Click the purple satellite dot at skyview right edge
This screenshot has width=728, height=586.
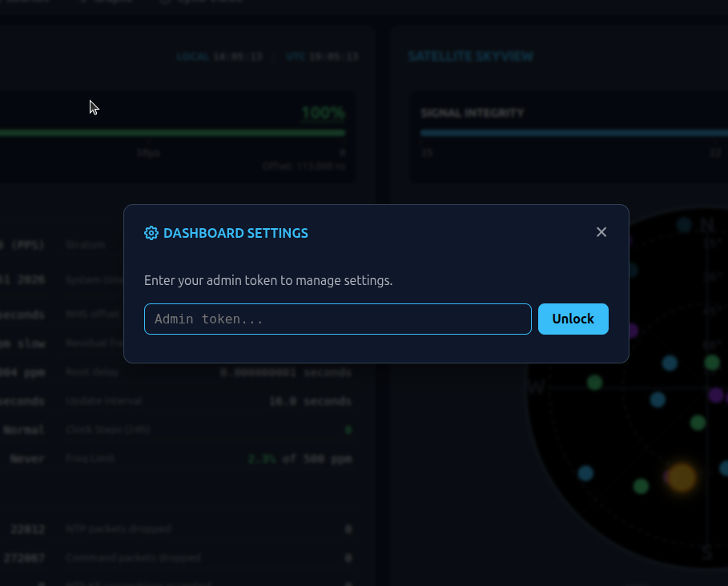(x=715, y=395)
